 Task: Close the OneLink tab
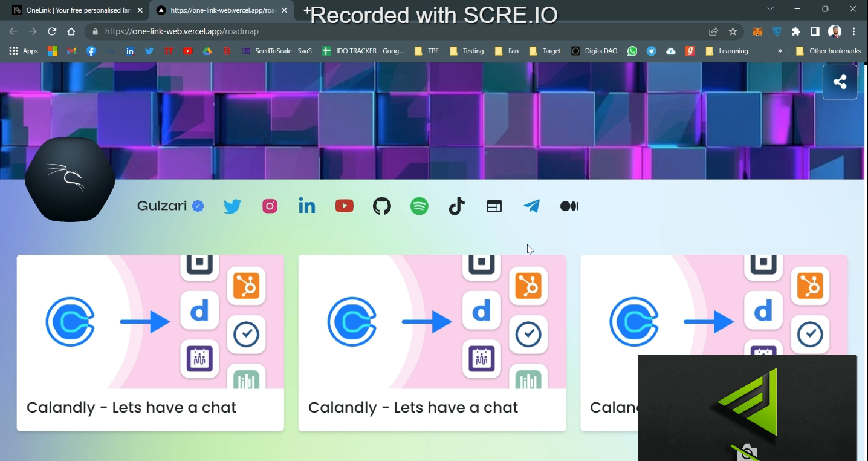[140, 10]
